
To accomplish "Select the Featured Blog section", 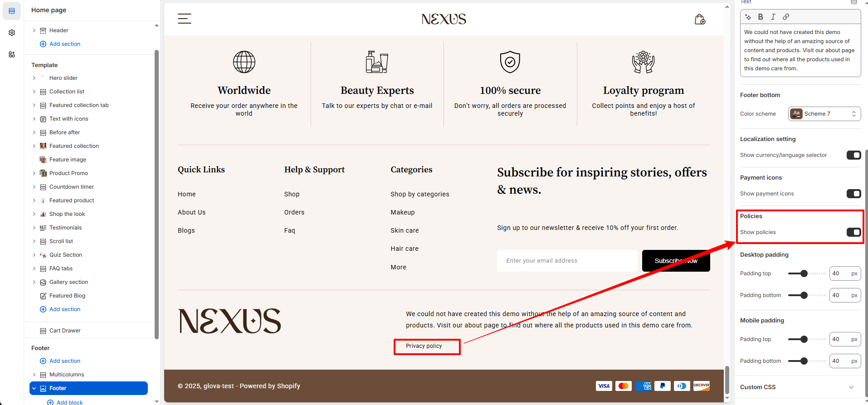I will 67,296.
